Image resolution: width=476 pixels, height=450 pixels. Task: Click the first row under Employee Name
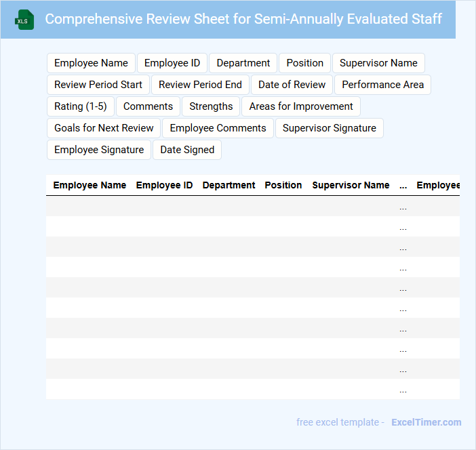[90, 206]
